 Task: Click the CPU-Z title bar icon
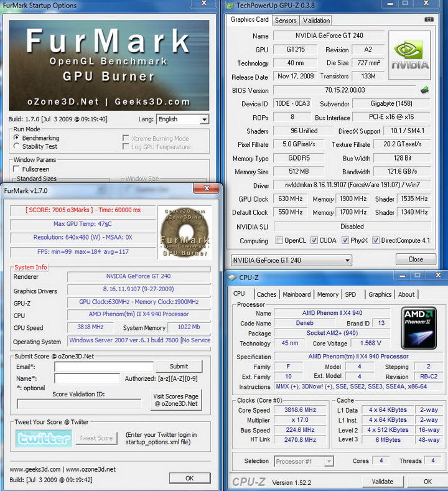point(232,278)
